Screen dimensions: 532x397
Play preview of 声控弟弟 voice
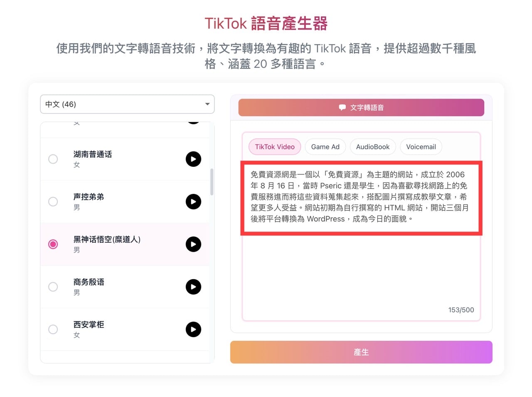coord(193,202)
